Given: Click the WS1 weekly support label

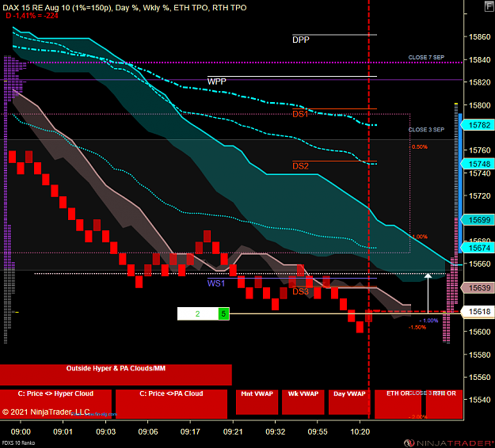Looking at the screenshot, I should [216, 283].
